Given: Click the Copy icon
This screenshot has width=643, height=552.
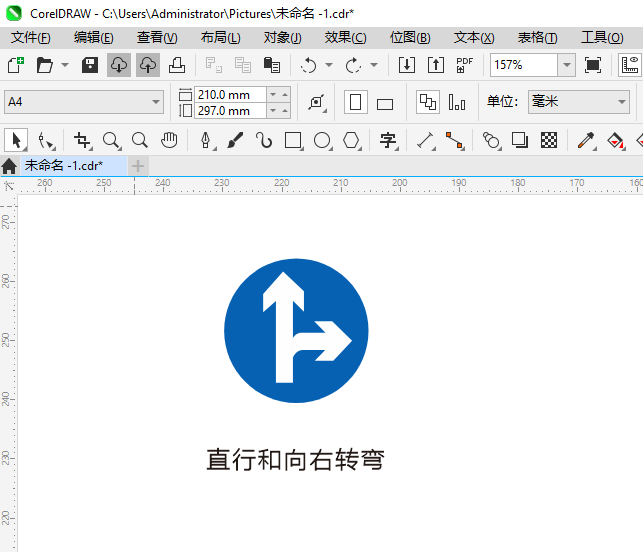Looking at the screenshot, I should (x=243, y=65).
